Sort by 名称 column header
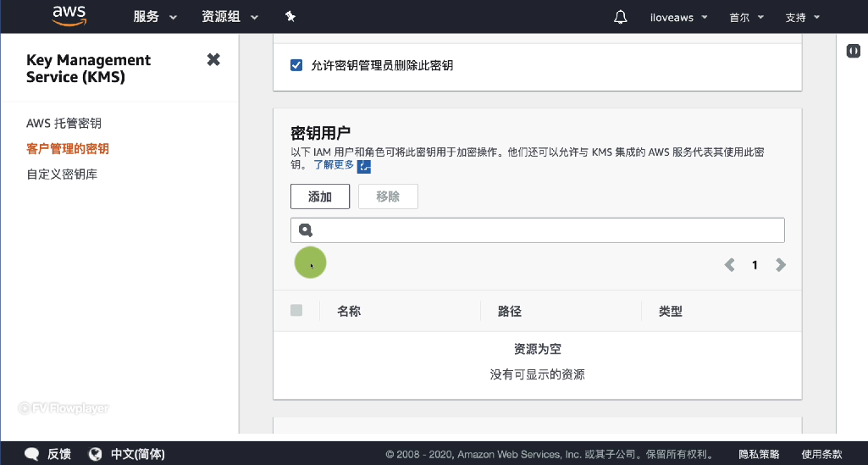This screenshot has height=465, width=868. [x=349, y=311]
